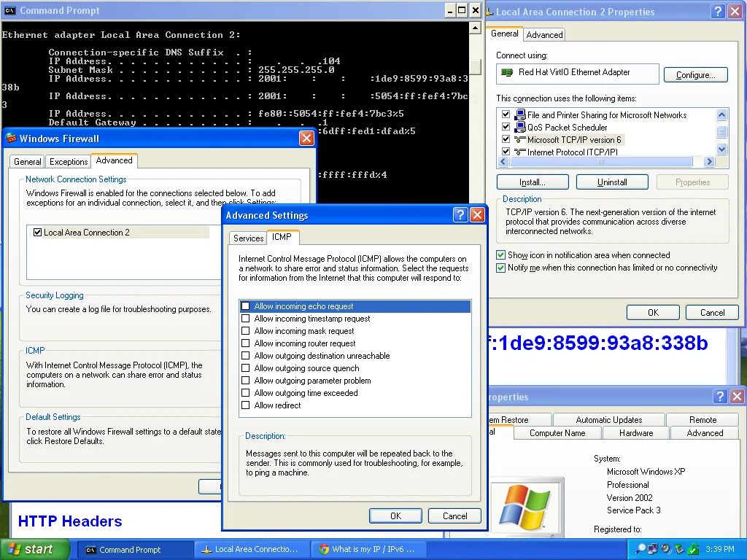Uncheck Show icon in notification area
The width and height of the screenshot is (747, 560).
click(x=500, y=255)
